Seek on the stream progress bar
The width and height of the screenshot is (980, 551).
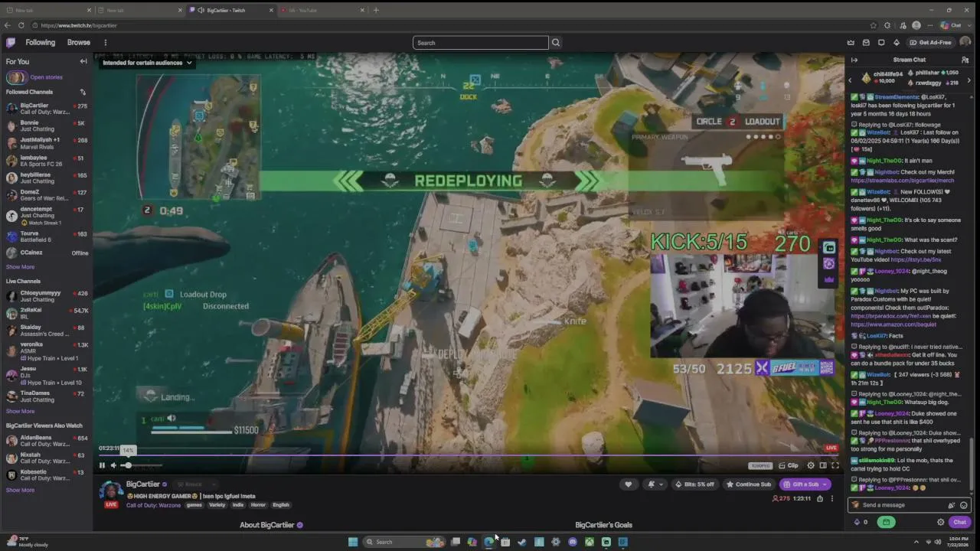(469, 455)
